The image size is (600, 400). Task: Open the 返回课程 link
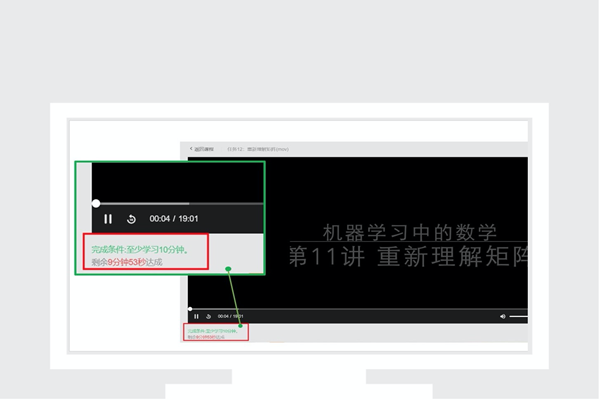[x=203, y=149]
